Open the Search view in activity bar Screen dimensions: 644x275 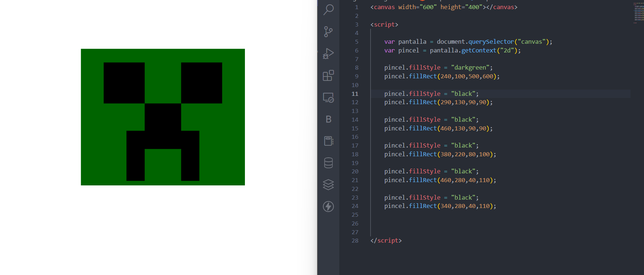coord(328,10)
